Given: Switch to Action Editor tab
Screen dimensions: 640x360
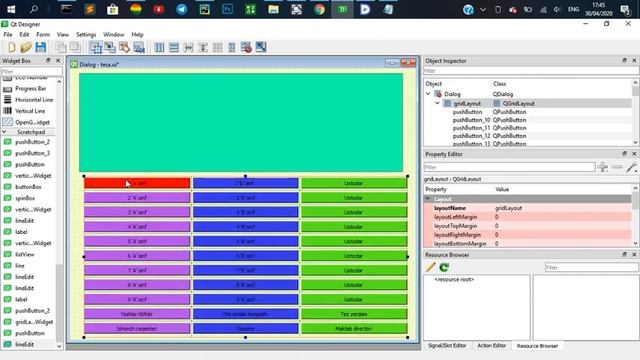Looking at the screenshot, I should tap(491, 345).
